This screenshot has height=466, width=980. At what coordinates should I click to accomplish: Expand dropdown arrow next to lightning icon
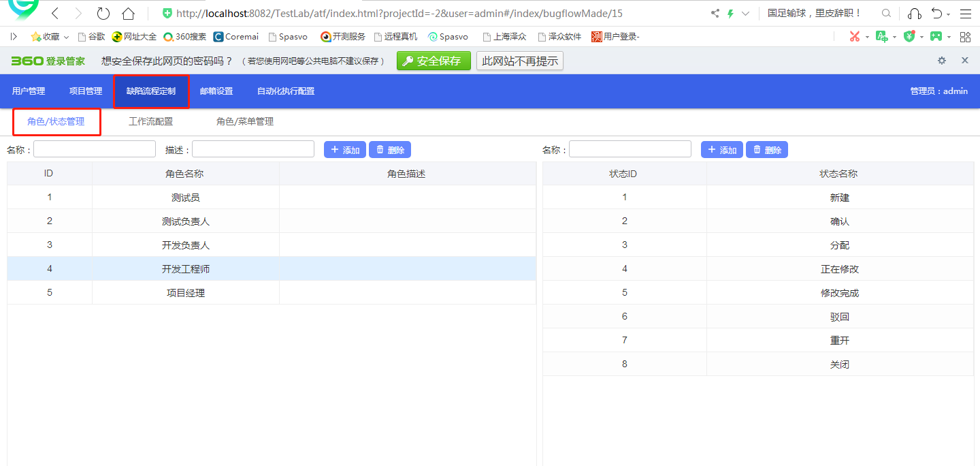745,14
